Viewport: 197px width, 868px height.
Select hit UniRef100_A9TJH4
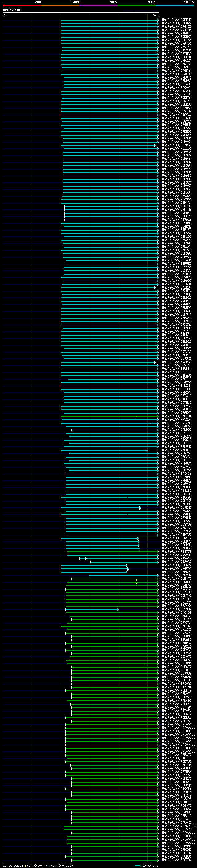click(x=177, y=423)
